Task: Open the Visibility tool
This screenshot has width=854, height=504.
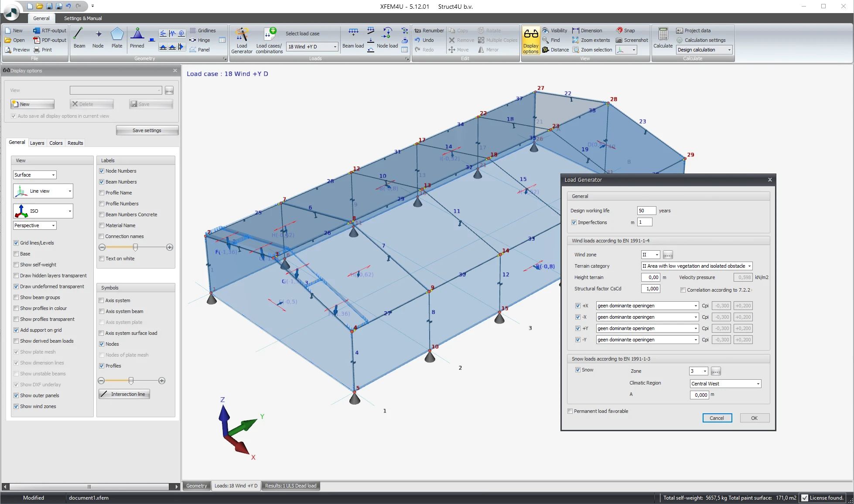Action: coord(554,31)
